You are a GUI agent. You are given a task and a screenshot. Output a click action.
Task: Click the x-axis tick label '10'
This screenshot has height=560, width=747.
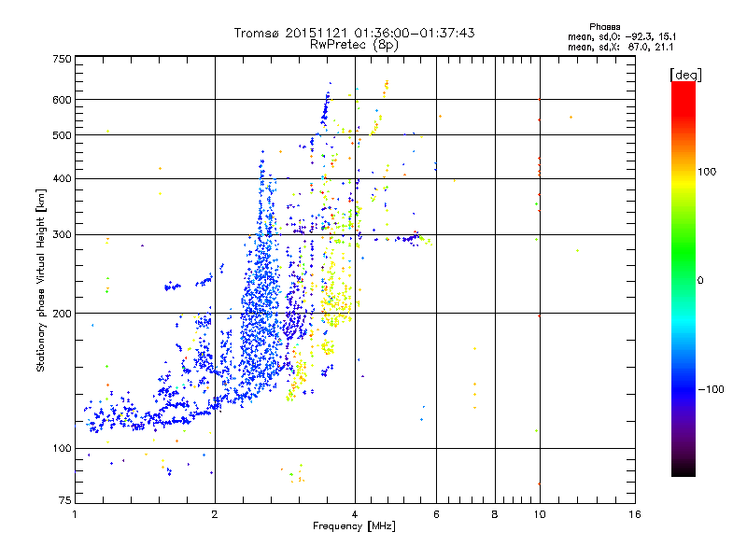pyautogui.click(x=540, y=514)
